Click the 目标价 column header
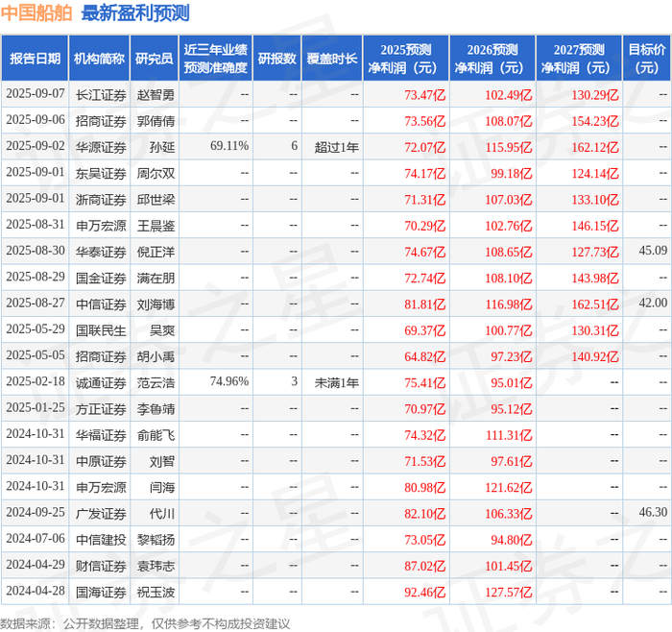Viewport: 672px width, 632px height. pos(647,59)
